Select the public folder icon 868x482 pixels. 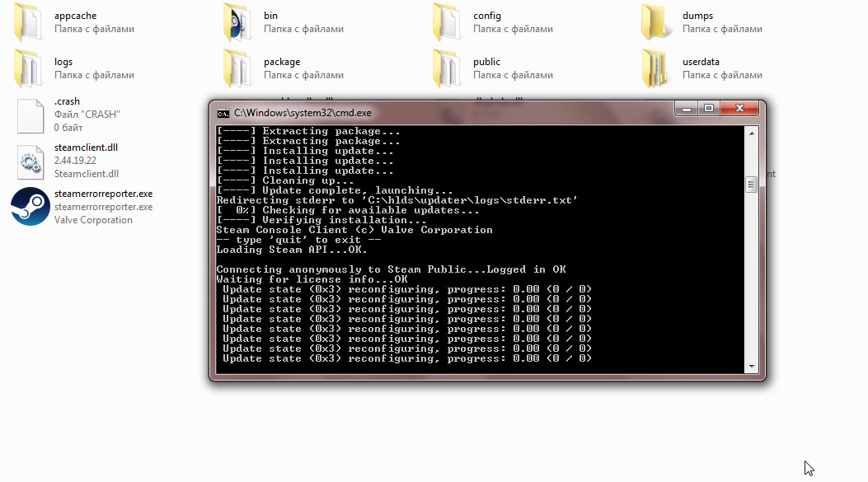click(x=446, y=68)
